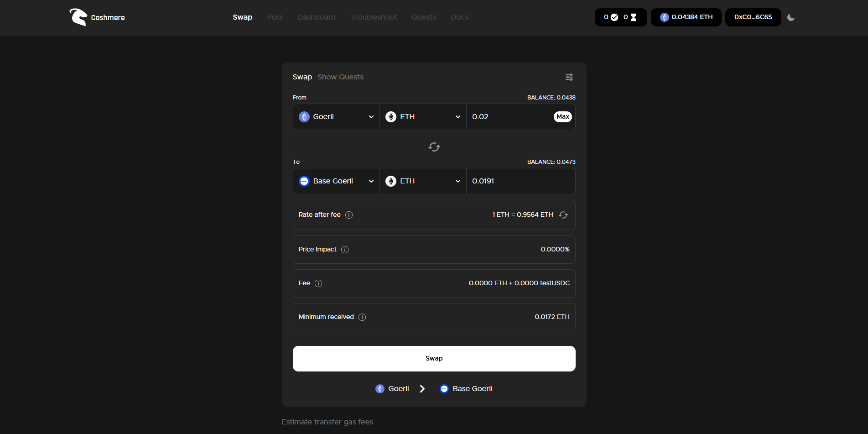Viewport: 868px width, 434px height.
Task: Click the Cashmere logo icon
Action: click(78, 17)
